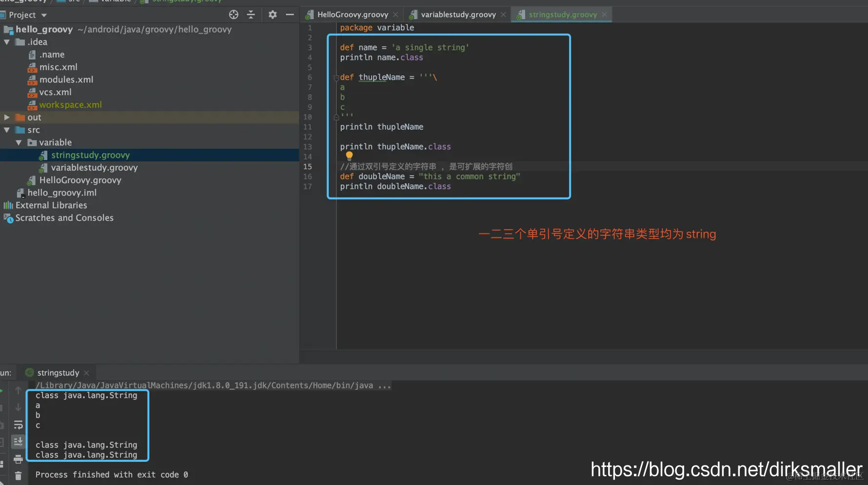Open misc.xml in the tree
The height and width of the screenshot is (485, 868).
point(58,67)
